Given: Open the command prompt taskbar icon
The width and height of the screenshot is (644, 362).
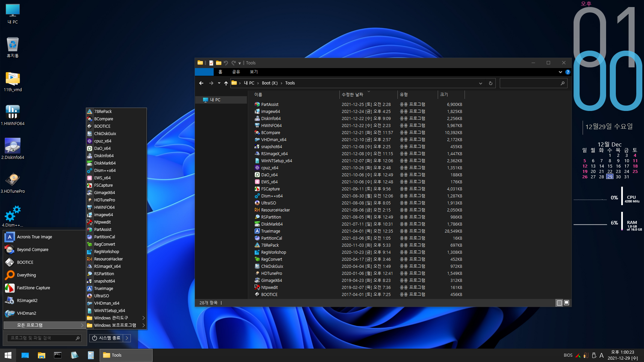Looking at the screenshot, I should tap(58, 355).
